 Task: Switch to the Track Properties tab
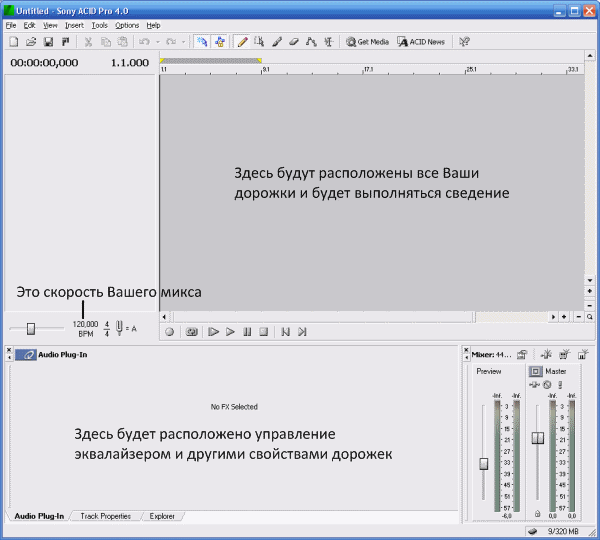[x=106, y=516]
